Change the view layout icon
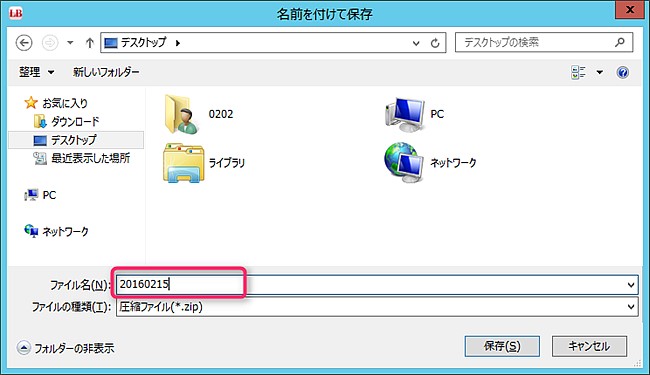Screen dimensions: 650x375 pyautogui.click(x=578, y=73)
